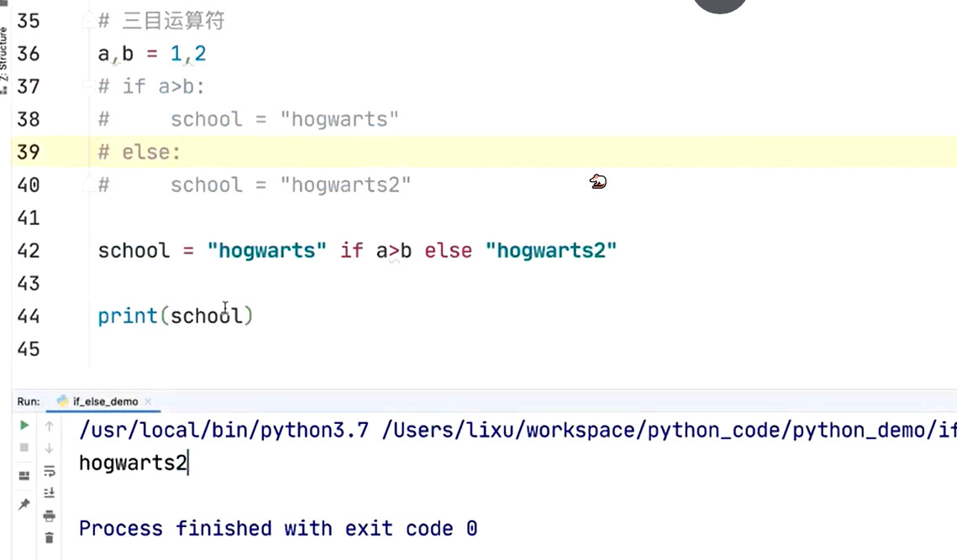Click the fold marker on line 35
This screenshot has height=560, width=957.
(87, 21)
